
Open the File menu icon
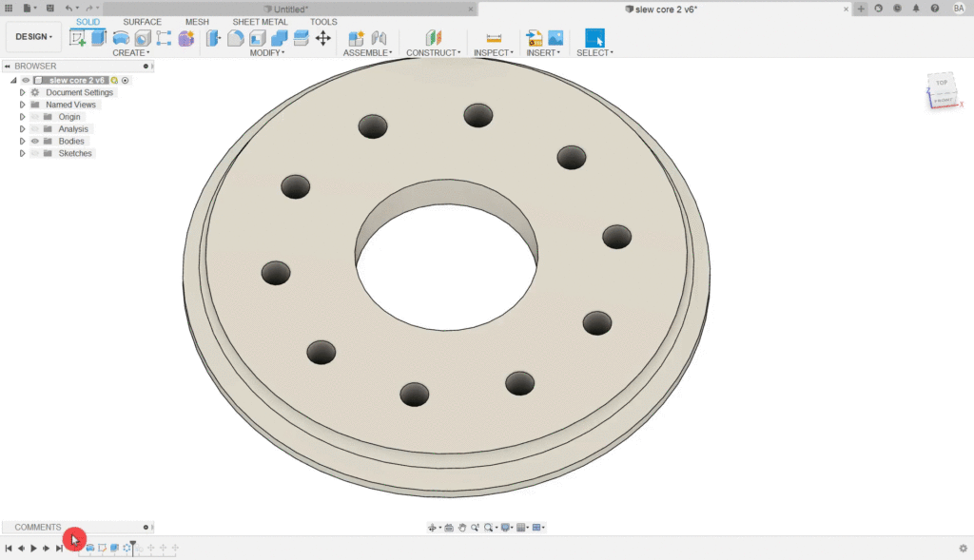pyautogui.click(x=28, y=9)
